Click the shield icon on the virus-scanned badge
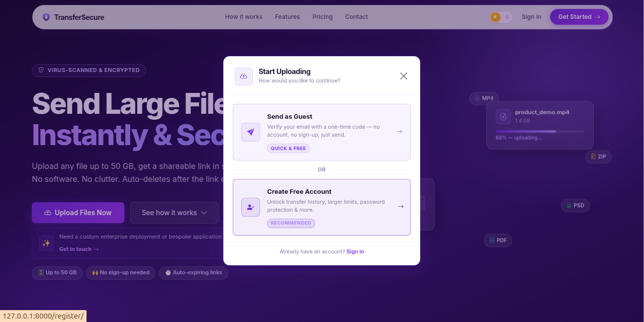 tap(41, 70)
